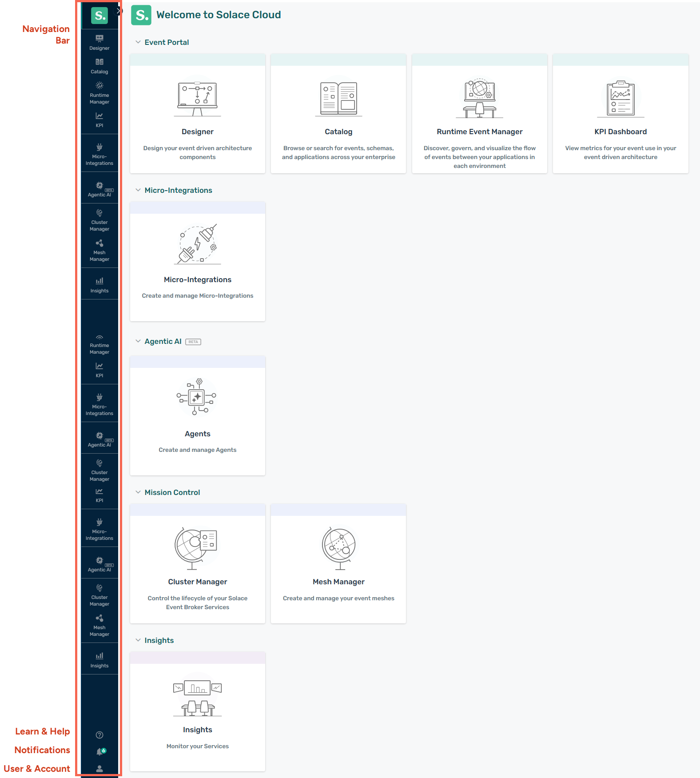Collapse the Agentic AI section chevron
The height and width of the screenshot is (778, 700).
[138, 341]
